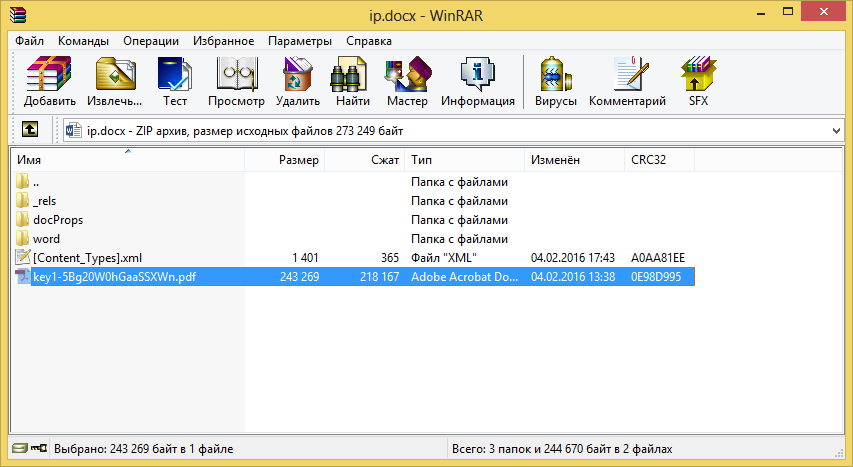The width and height of the screenshot is (853, 467).
Task: Run the Тест (Test) archive tool
Action: tap(175, 75)
